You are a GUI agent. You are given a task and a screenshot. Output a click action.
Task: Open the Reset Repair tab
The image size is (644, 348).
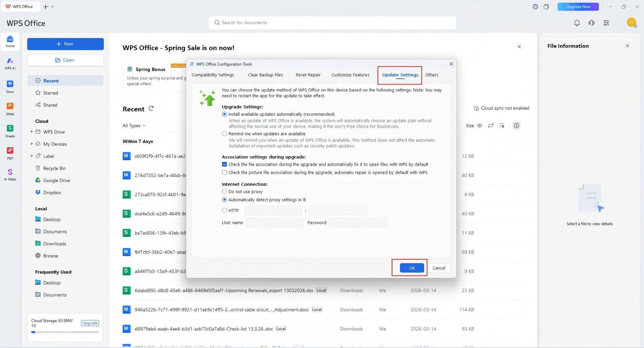tap(308, 75)
